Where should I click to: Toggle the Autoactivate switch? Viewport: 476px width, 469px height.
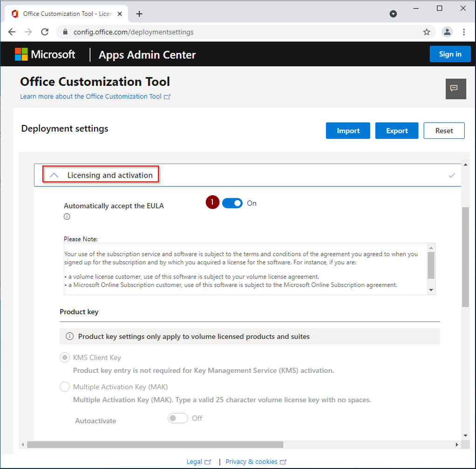[178, 418]
